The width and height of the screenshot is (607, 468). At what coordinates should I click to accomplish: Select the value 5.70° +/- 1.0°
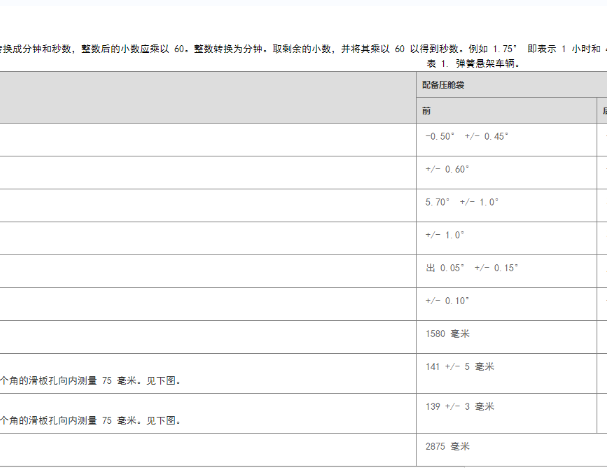click(462, 202)
